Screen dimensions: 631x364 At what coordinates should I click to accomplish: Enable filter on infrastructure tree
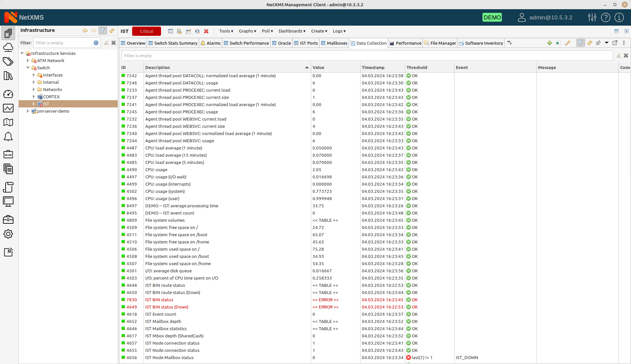point(103,31)
